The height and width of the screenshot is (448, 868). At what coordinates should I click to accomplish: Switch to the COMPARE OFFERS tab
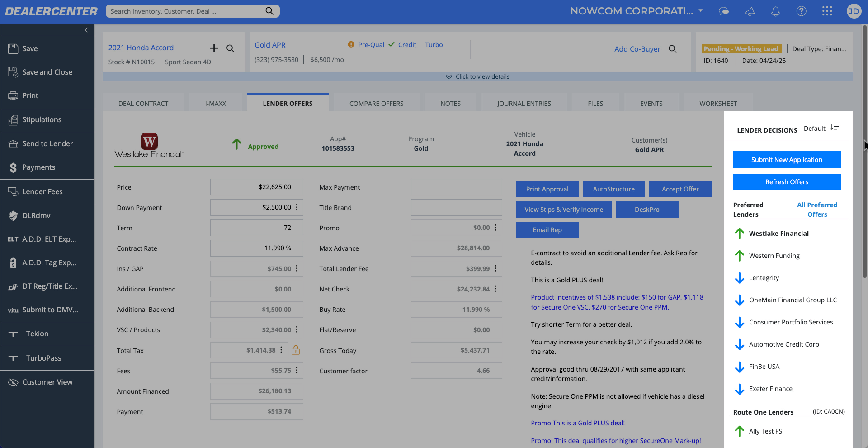(x=377, y=103)
